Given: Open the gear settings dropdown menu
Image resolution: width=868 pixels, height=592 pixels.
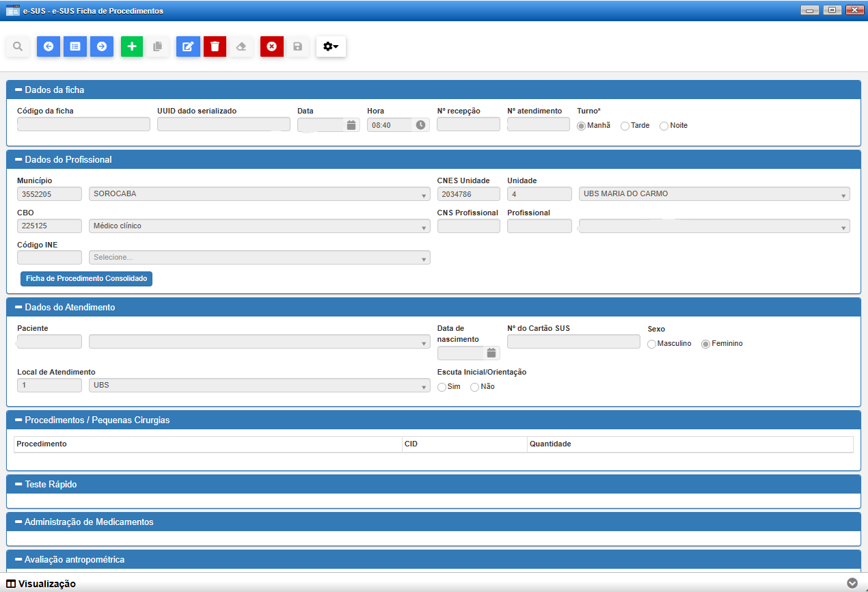Looking at the screenshot, I should tap(331, 46).
